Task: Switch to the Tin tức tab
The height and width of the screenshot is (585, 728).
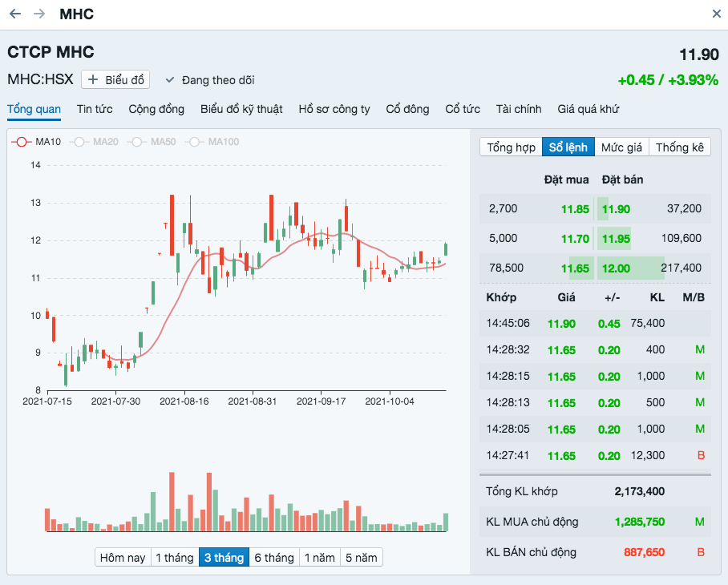Action: (95, 109)
